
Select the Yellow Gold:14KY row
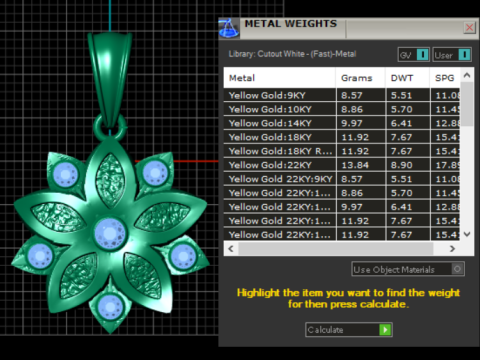click(x=342, y=123)
